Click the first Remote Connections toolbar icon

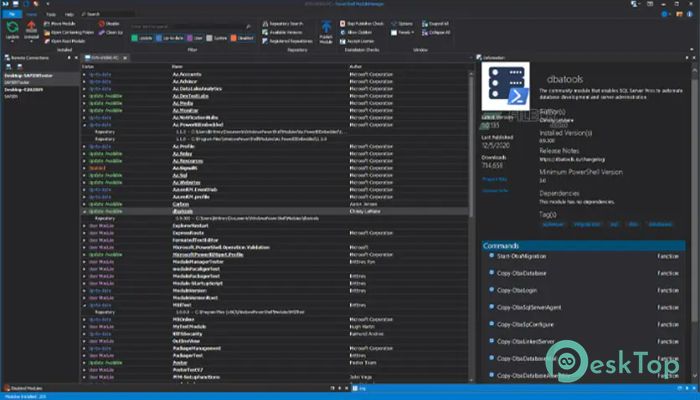pos(8,67)
